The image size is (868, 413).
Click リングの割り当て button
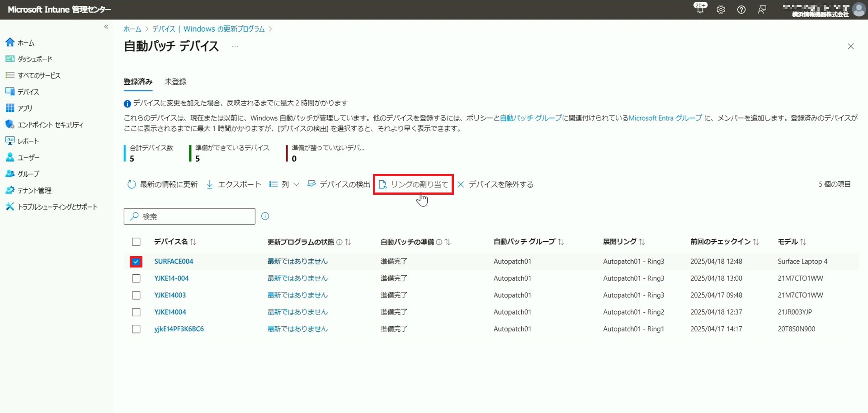pos(413,184)
